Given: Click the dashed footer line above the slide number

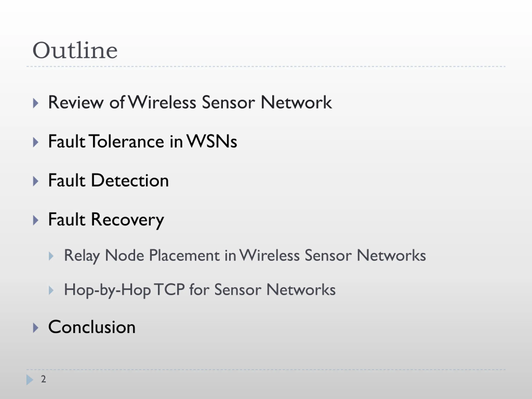Looking at the screenshot, I should point(266,369).
